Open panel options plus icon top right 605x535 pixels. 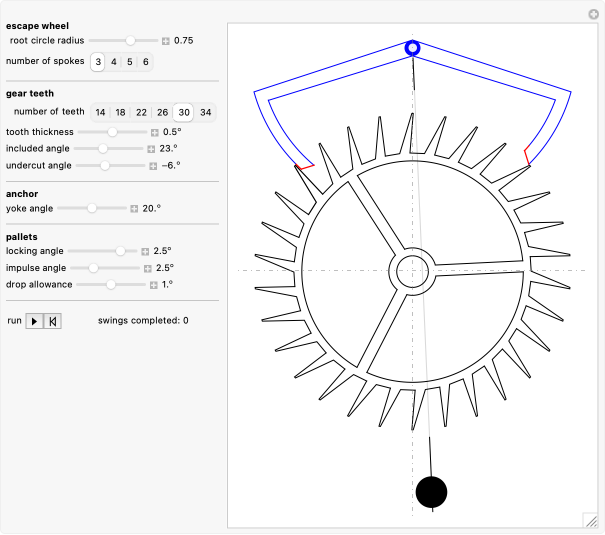pos(593,14)
